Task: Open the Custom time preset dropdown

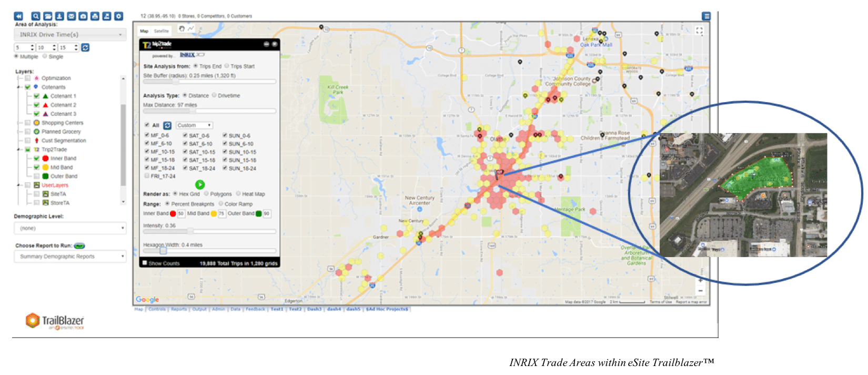Action: 194,125
